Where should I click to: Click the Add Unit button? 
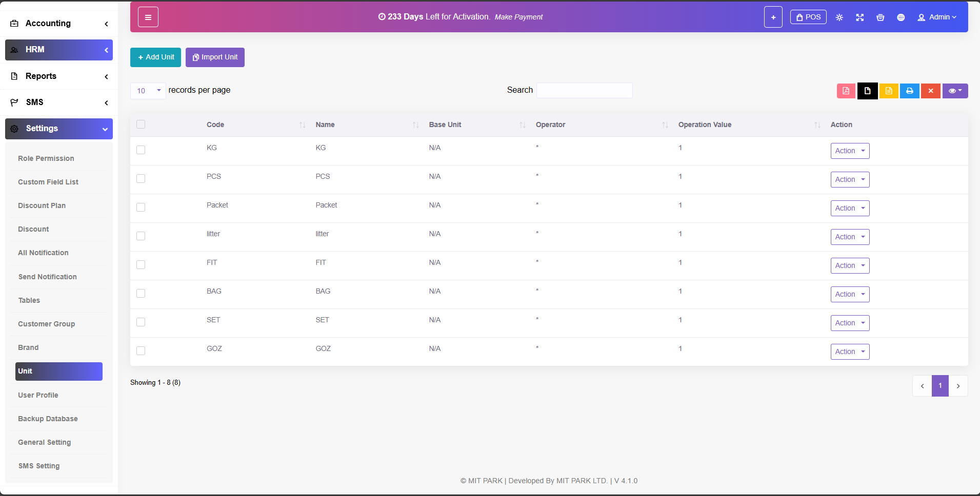pos(155,57)
